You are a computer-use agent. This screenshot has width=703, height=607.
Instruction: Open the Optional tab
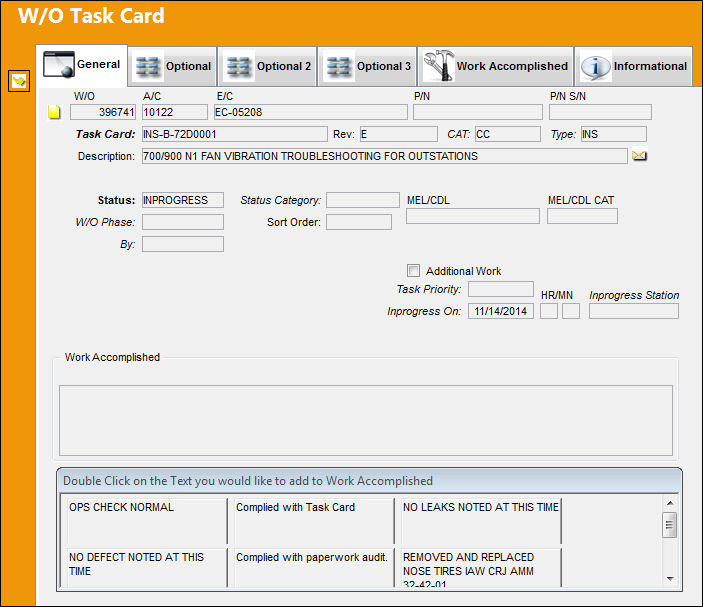(173, 66)
